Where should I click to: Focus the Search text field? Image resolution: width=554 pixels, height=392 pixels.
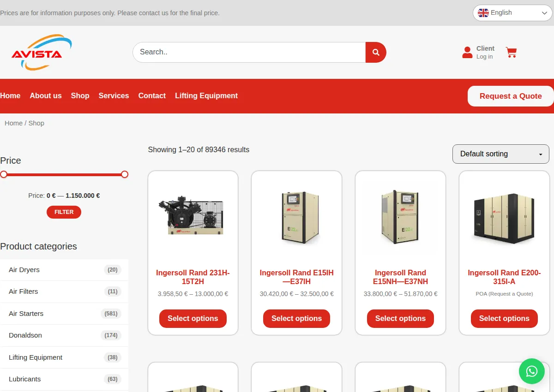(249, 52)
